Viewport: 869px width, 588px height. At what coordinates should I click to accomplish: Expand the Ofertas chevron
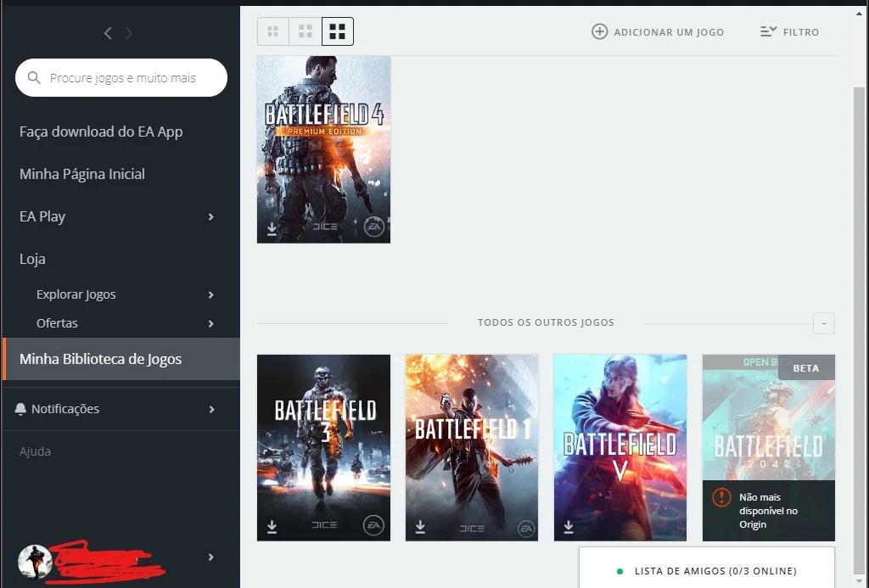pos(210,323)
